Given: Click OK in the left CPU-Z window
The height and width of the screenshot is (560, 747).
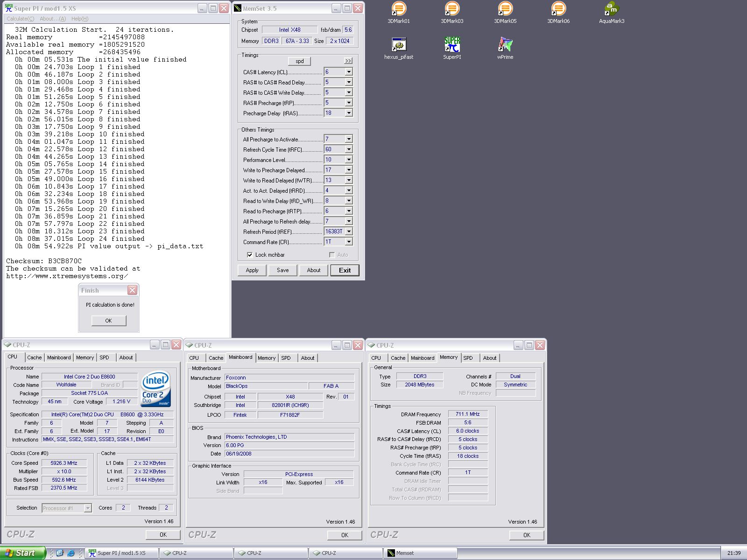Looking at the screenshot, I should point(163,535).
